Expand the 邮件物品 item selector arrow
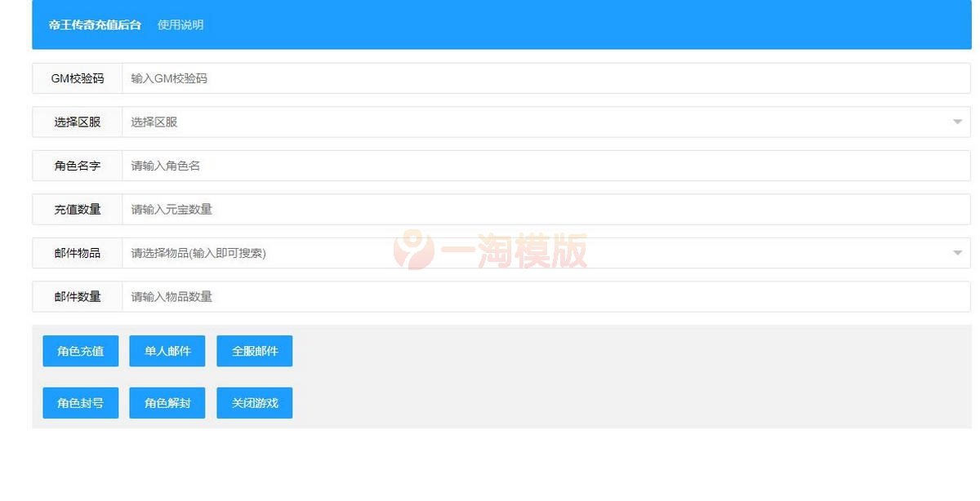The width and height of the screenshot is (980, 501). [955, 253]
